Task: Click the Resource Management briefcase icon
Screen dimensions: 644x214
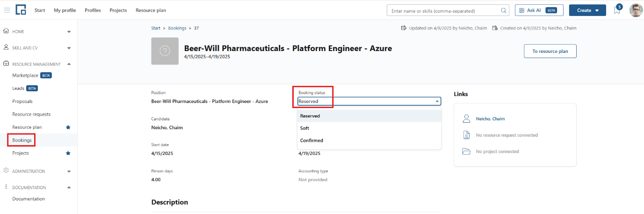Action: (6, 64)
